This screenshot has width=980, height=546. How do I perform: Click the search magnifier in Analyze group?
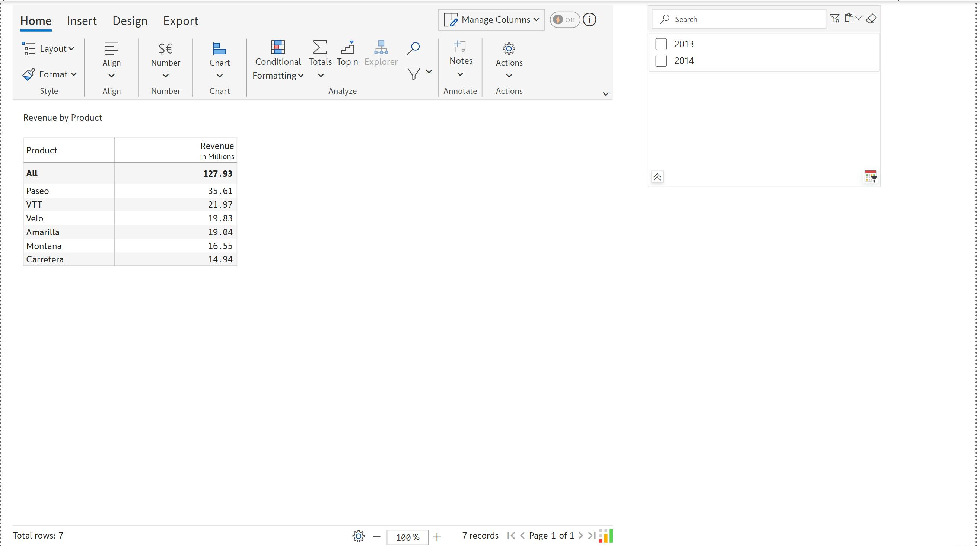[x=413, y=48]
